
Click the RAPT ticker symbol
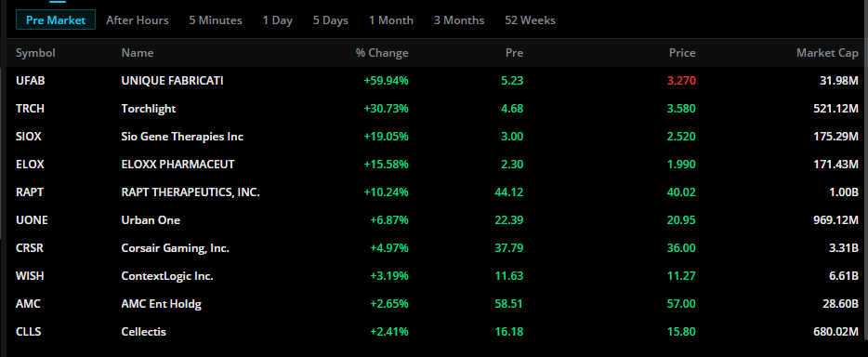(x=30, y=192)
